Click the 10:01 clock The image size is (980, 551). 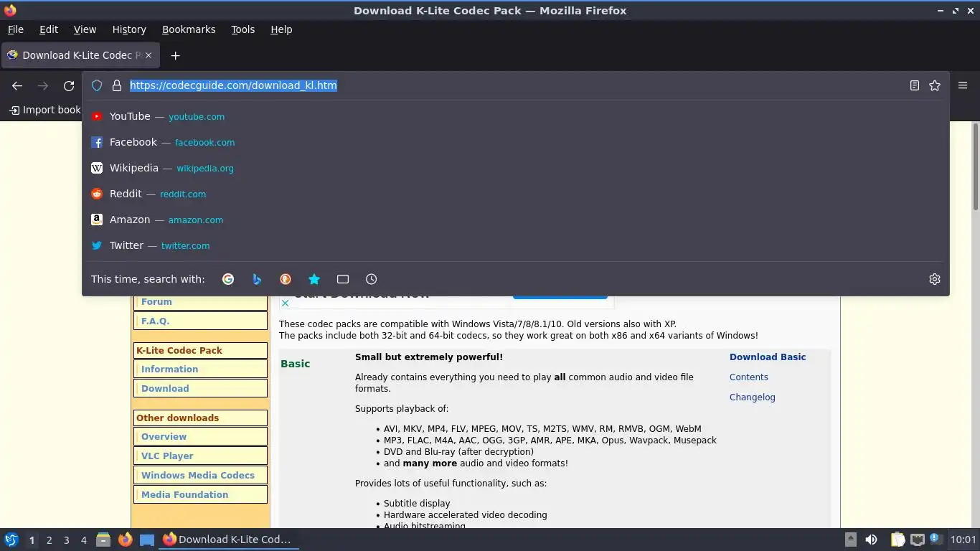963,540
